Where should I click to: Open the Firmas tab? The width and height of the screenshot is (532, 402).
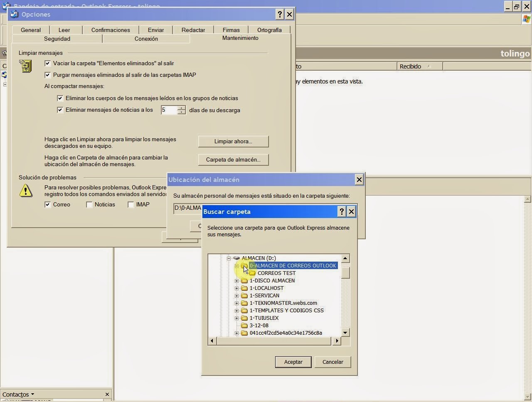231,30
